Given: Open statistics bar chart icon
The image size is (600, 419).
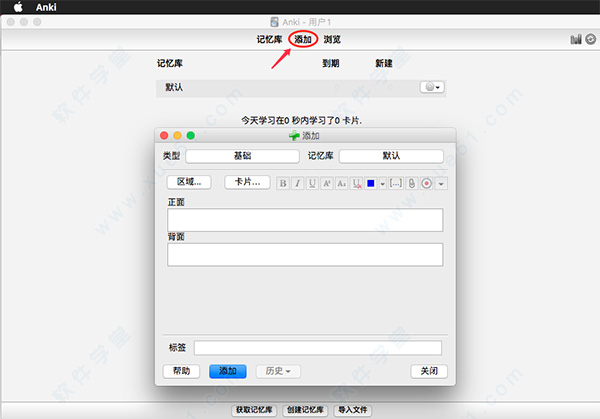Looking at the screenshot, I should 576,39.
